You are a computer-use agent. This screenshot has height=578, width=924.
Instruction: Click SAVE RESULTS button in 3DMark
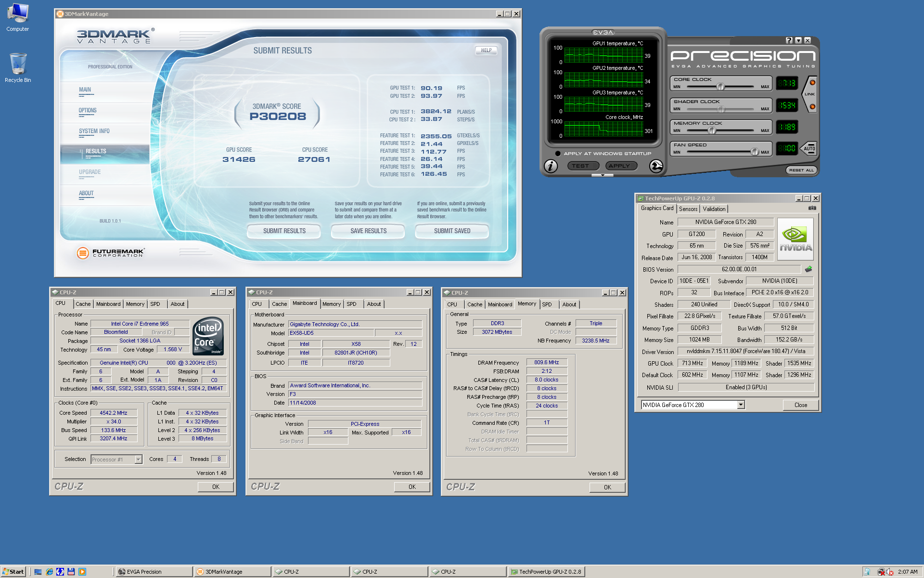tap(369, 232)
